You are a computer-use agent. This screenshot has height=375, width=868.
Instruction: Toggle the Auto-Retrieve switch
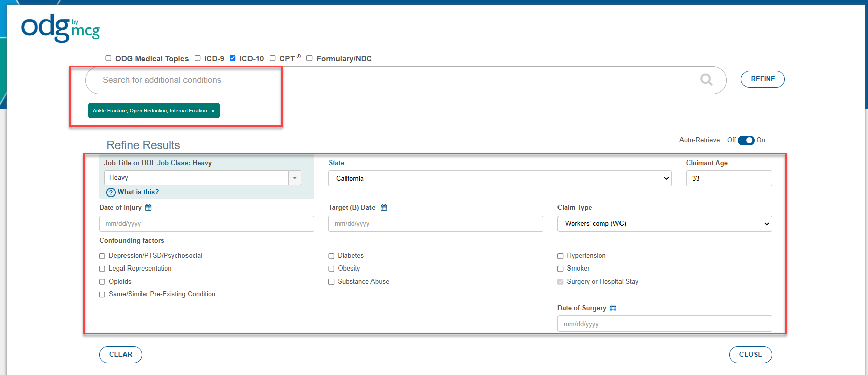click(x=746, y=140)
